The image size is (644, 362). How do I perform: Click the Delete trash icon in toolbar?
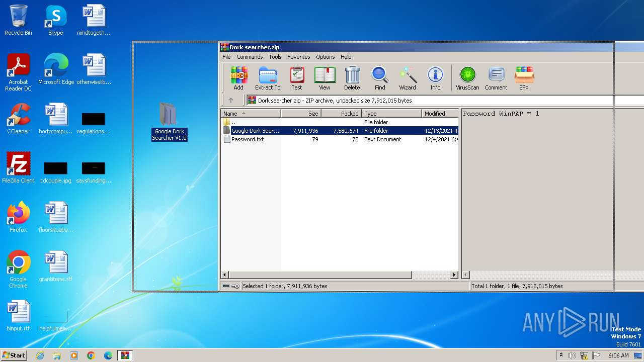(x=352, y=78)
